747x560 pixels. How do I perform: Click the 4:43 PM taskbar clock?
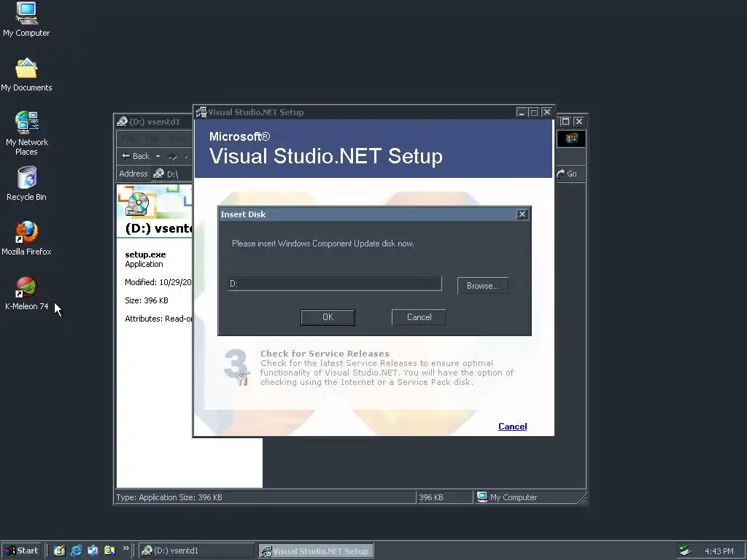[719, 551]
